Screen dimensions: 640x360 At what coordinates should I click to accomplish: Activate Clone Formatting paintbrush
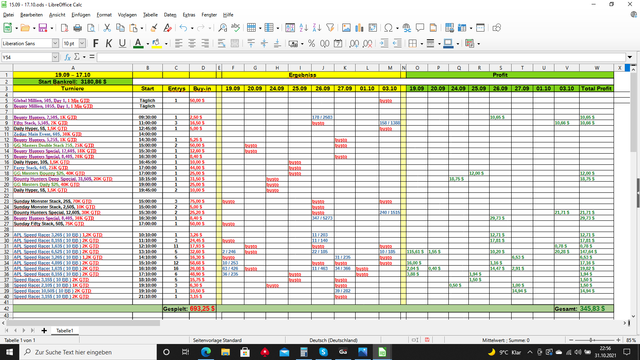coord(154,28)
